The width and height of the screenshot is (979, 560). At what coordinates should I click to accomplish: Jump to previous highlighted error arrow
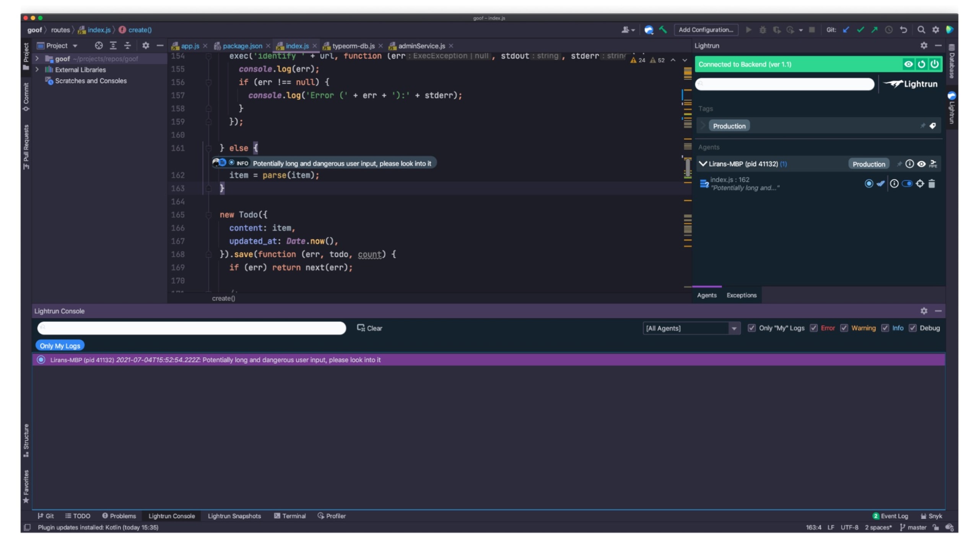click(x=672, y=60)
